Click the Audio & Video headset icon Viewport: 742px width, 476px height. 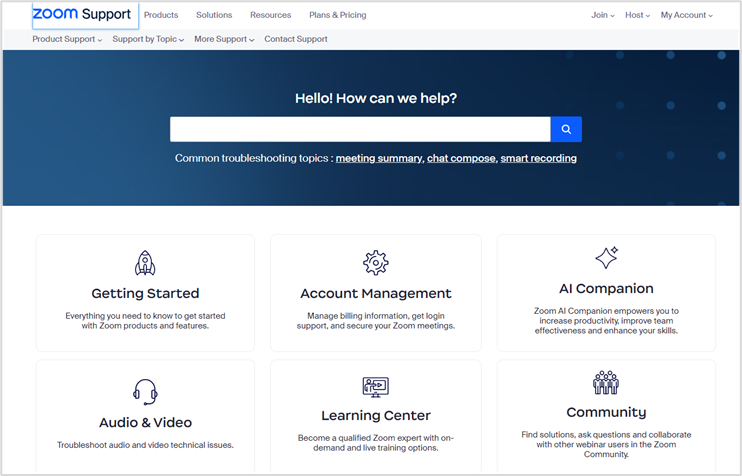[145, 392]
